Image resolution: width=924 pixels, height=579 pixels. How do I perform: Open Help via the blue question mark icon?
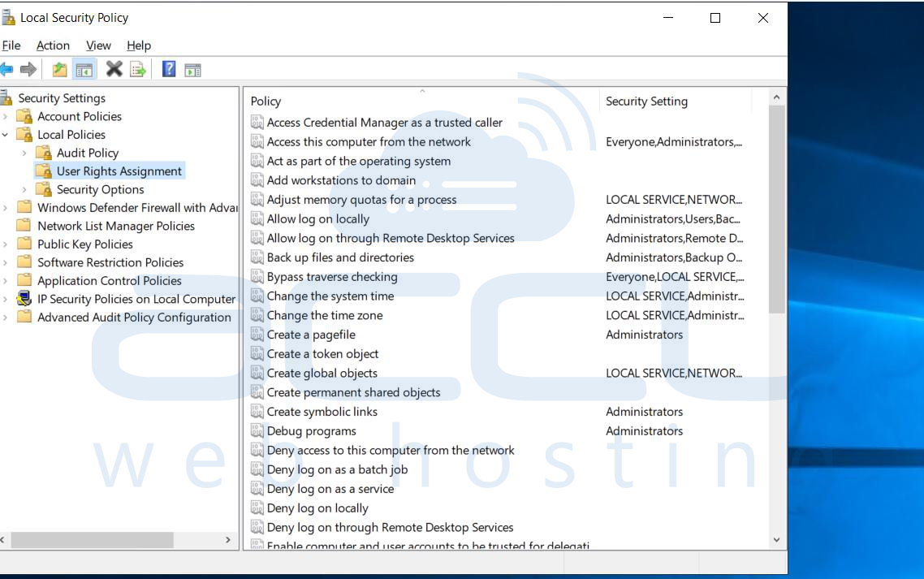pos(169,70)
